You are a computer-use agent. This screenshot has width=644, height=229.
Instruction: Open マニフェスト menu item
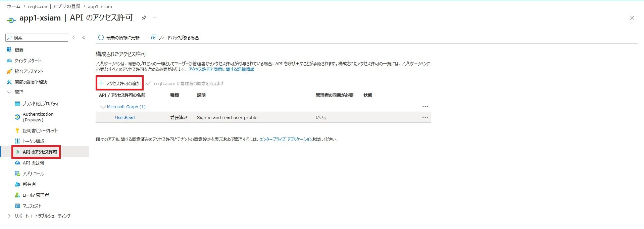(32, 206)
